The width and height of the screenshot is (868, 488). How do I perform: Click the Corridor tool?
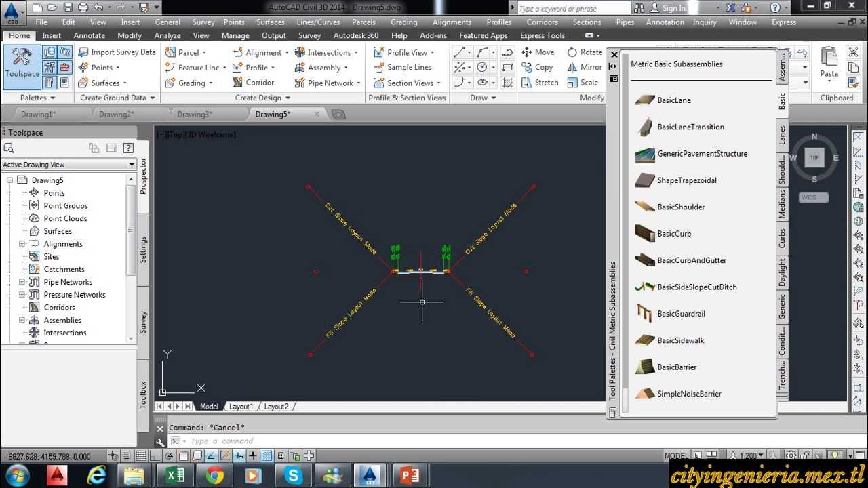tap(253, 83)
